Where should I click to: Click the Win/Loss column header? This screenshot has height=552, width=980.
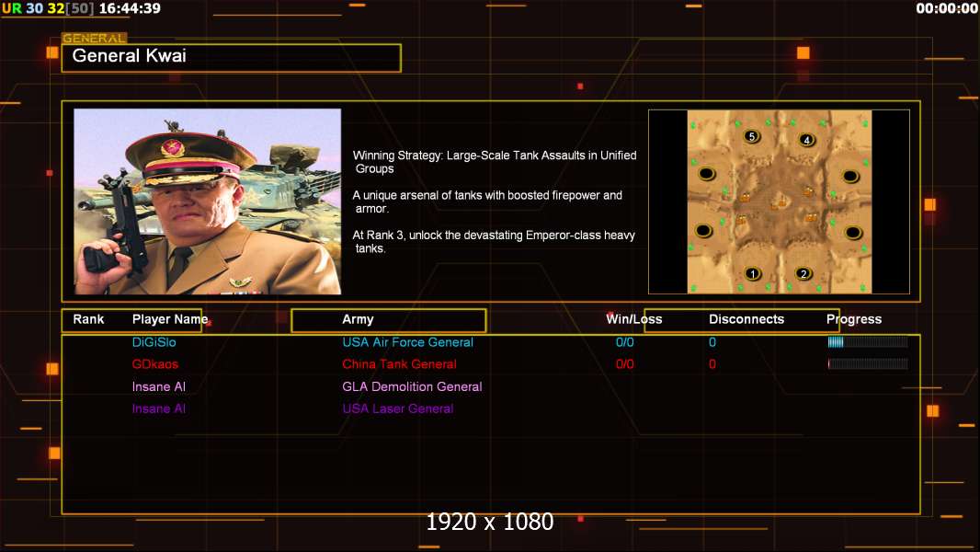[633, 319]
